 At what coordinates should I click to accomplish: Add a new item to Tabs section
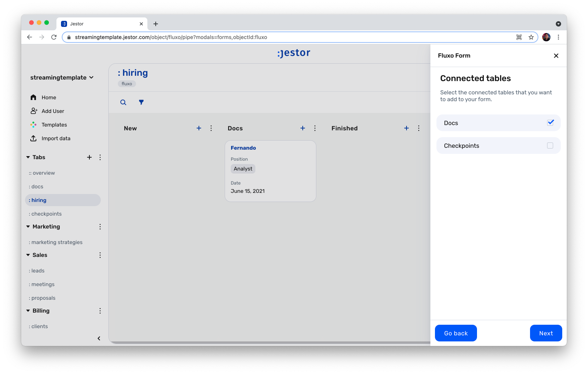tap(89, 157)
